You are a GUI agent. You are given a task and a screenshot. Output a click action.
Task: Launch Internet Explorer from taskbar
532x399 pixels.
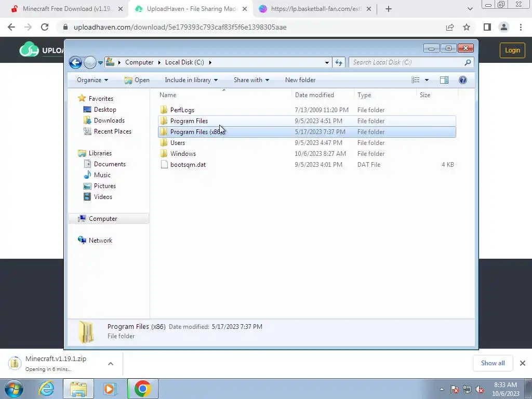coord(46,389)
